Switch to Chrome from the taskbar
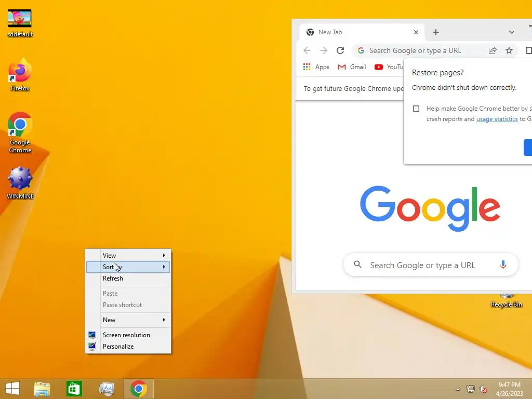 coord(138,389)
